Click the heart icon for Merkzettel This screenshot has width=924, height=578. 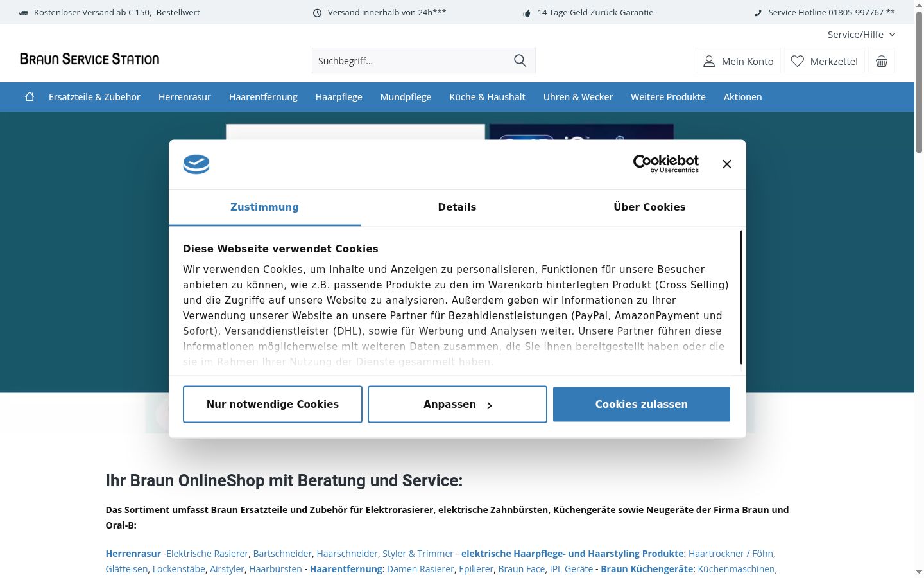click(x=797, y=61)
